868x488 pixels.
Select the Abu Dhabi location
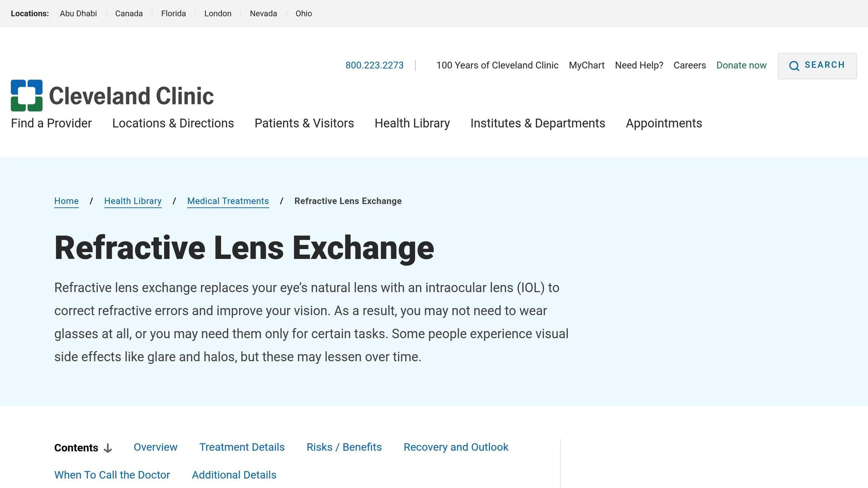[78, 14]
